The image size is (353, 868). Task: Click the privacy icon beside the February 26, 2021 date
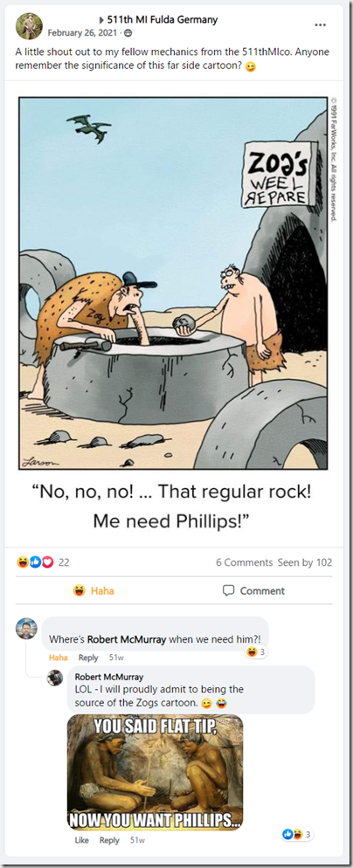point(128,32)
